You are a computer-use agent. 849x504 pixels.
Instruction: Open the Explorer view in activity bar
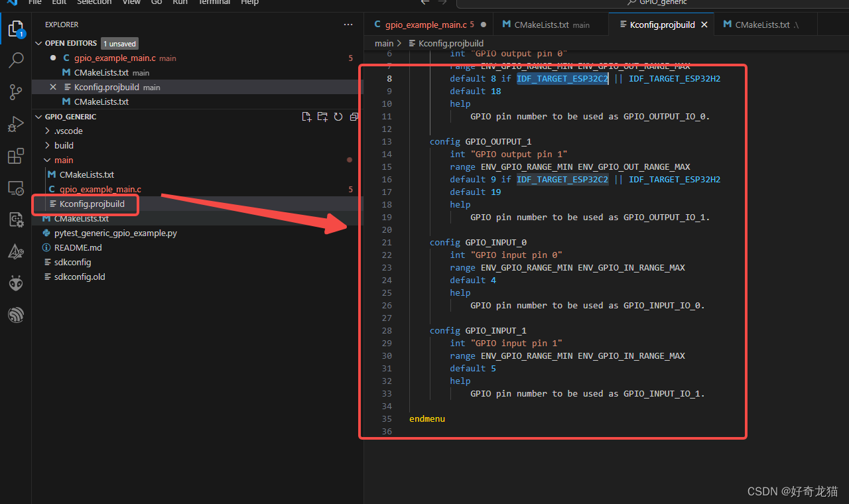coord(16,29)
